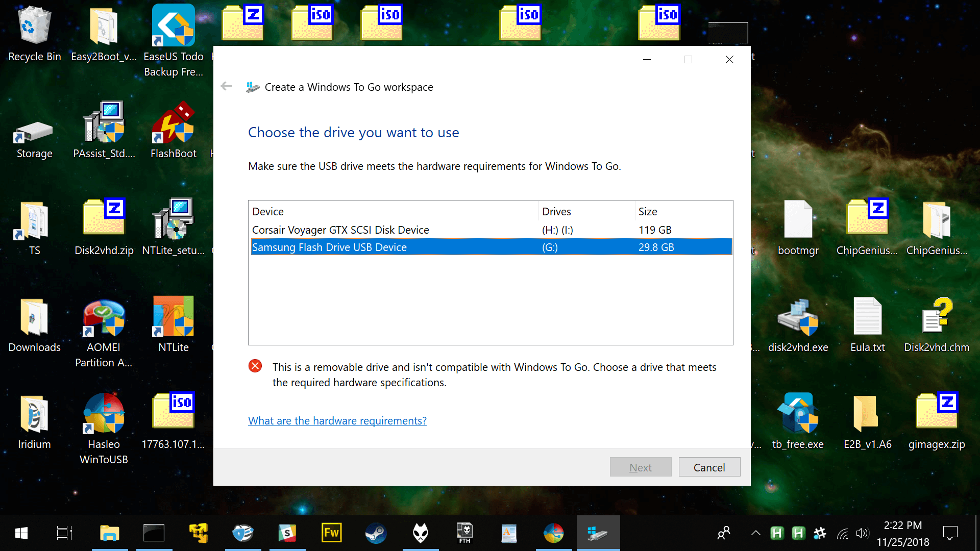Select the bootmgr file icon
This screenshot has height=551, width=980.
798,228
